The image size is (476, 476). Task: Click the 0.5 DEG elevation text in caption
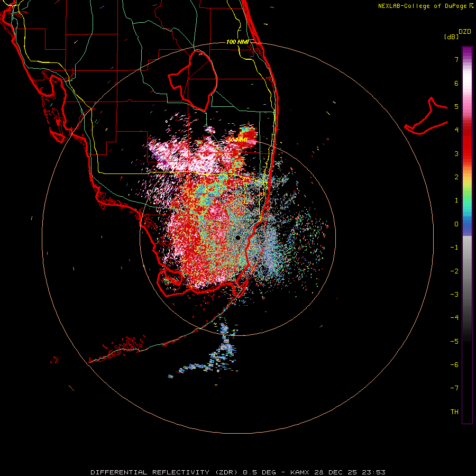[x=259, y=472]
